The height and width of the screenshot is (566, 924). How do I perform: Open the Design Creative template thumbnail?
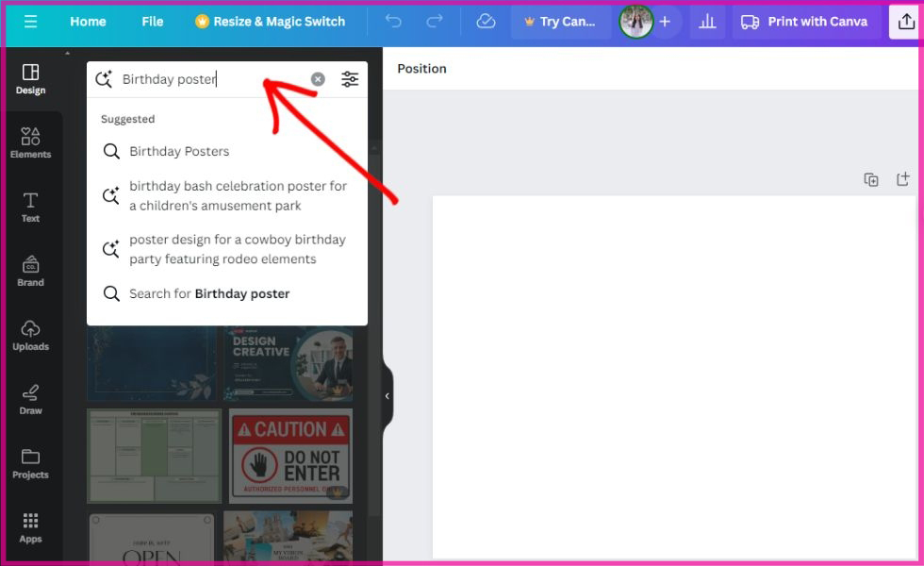click(289, 364)
